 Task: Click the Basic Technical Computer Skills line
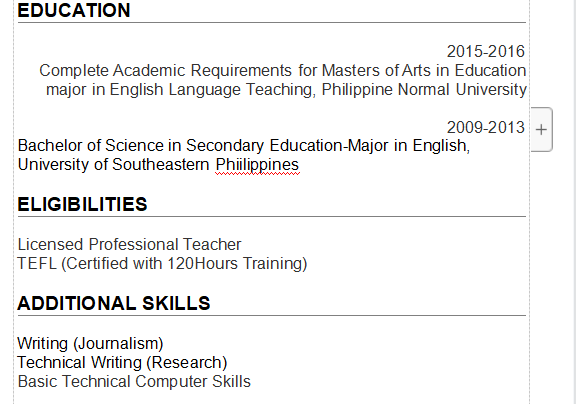click(134, 382)
